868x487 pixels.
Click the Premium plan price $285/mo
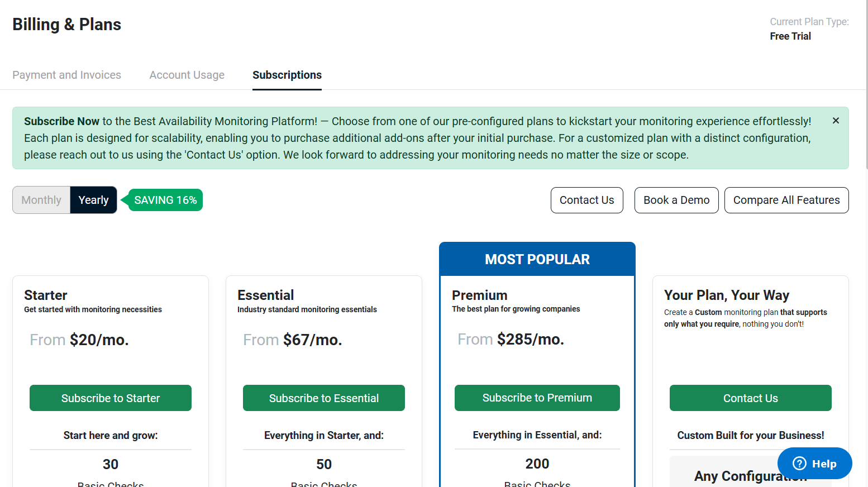[x=531, y=339]
